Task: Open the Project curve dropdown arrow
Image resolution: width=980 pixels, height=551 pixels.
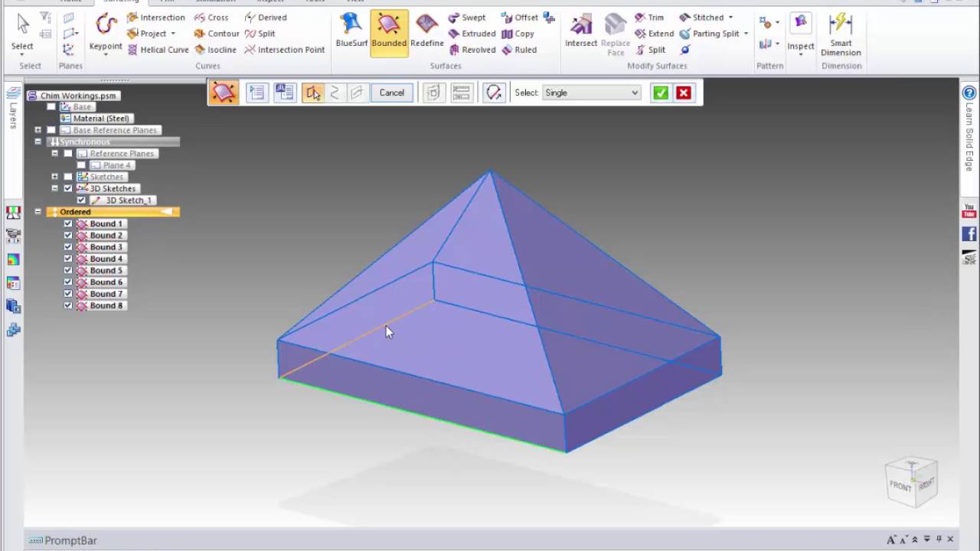Action: (173, 34)
